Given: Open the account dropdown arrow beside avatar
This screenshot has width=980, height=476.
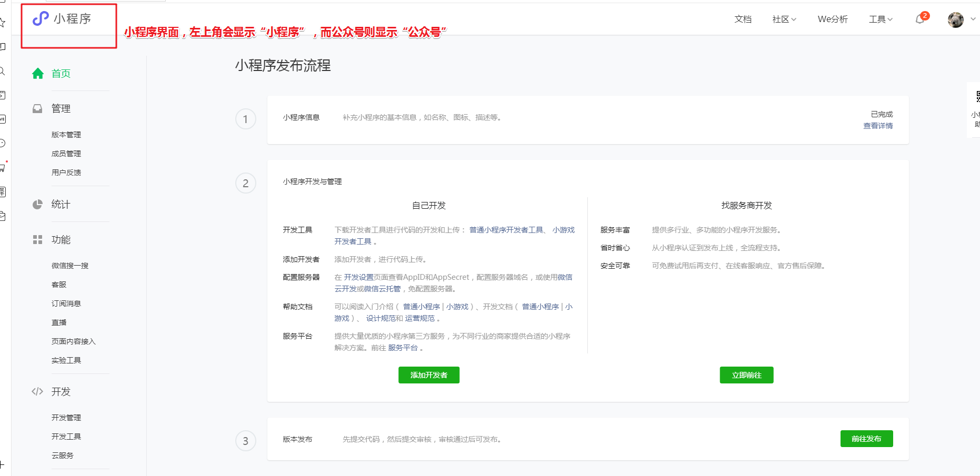Looking at the screenshot, I should click(x=973, y=19).
